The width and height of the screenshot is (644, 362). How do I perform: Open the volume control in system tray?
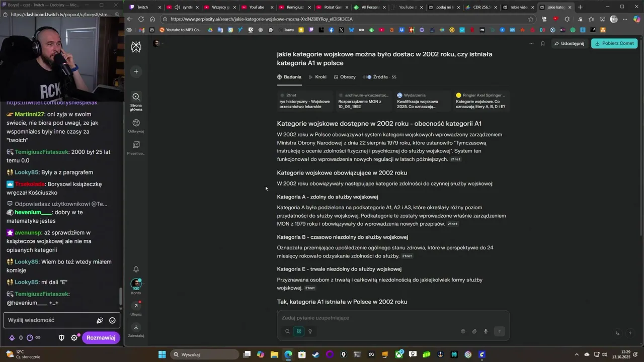pyautogui.click(x=604, y=354)
